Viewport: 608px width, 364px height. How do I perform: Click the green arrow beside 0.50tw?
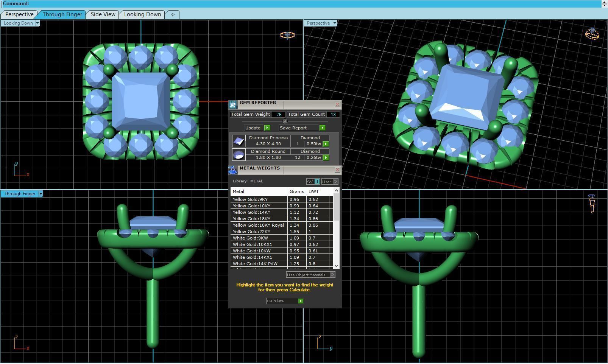(x=326, y=144)
